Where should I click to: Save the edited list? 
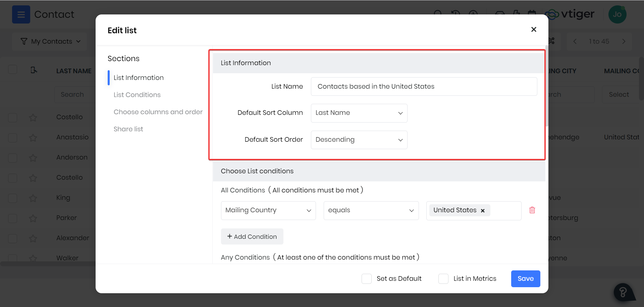click(x=525, y=278)
